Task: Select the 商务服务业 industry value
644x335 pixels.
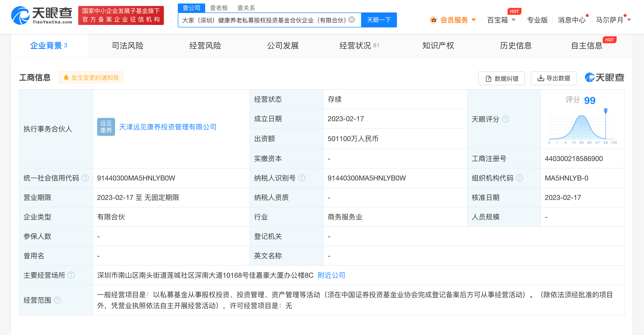Action: [x=345, y=217]
